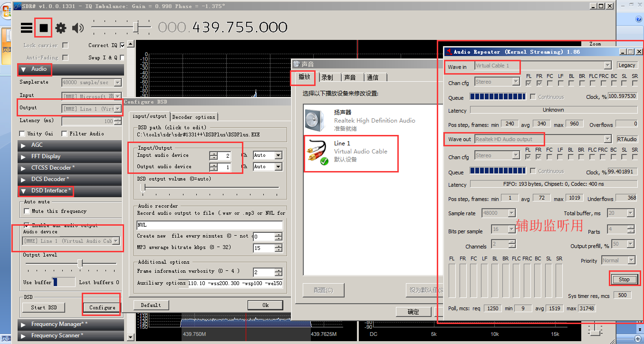Image resolution: width=644 pixels, height=344 pixels.
Task: Step the frame information verbosity value
Action: 279,272
